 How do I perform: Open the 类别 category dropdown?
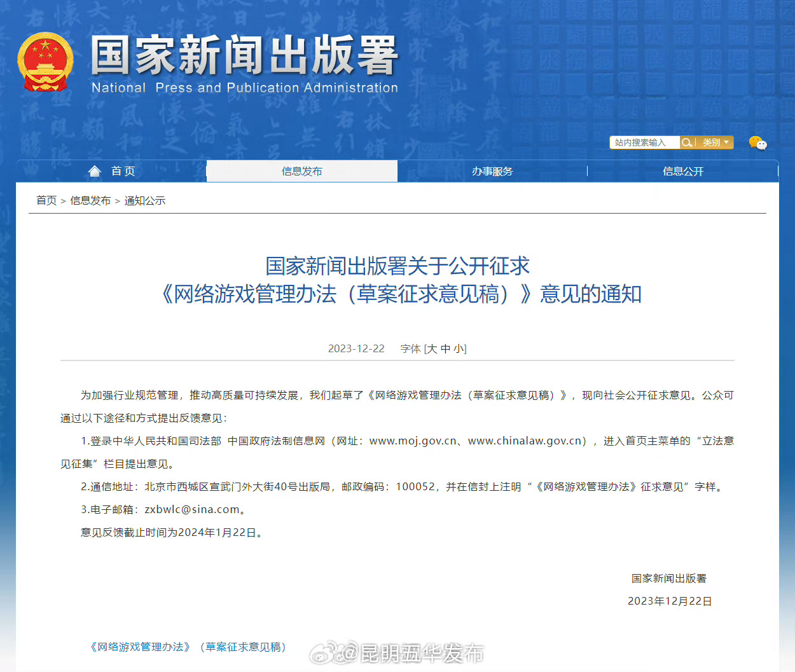click(x=716, y=142)
